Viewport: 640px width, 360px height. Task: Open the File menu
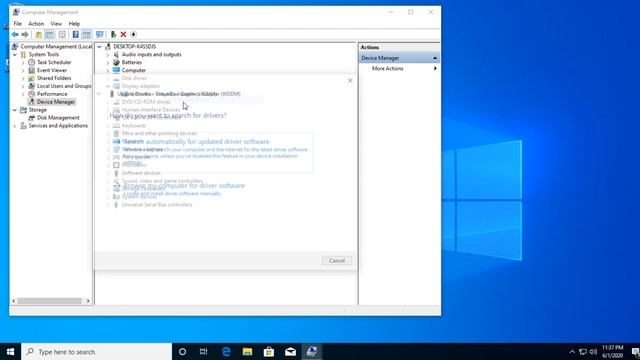click(18, 24)
